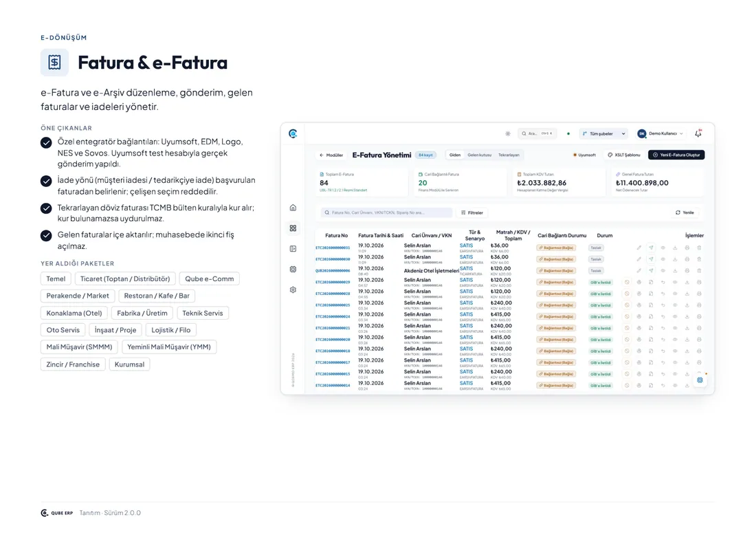The width and height of the screenshot is (756, 535).
Task: Refresh the list with Yenile
Action: tap(685, 212)
